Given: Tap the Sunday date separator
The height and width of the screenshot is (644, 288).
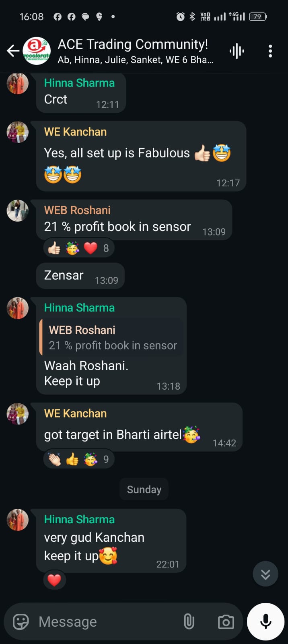Looking at the screenshot, I should point(144,489).
